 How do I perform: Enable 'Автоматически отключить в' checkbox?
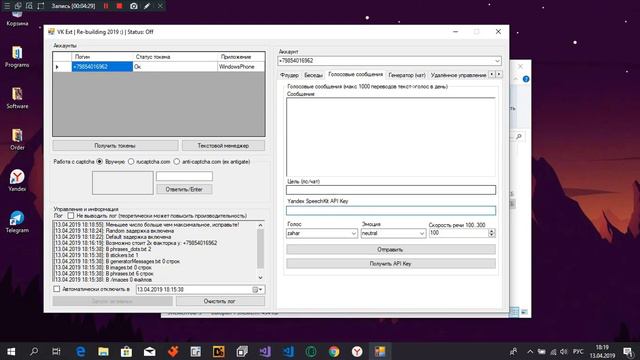pyautogui.click(x=57, y=289)
